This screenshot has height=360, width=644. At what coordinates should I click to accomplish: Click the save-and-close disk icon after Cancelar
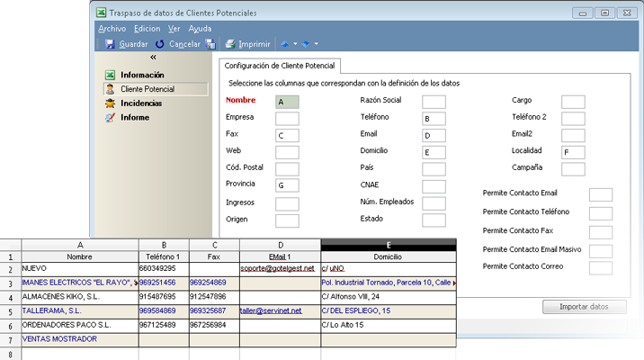tap(210, 44)
